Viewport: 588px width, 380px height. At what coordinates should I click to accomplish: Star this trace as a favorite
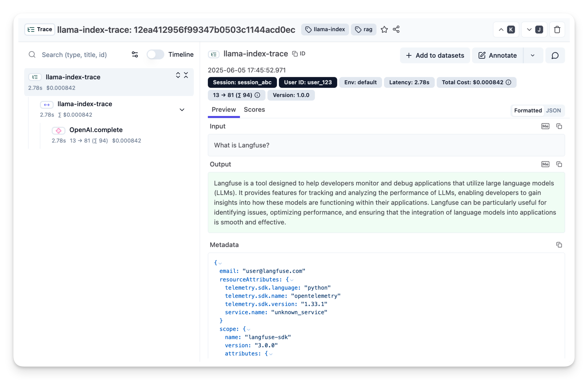coord(384,29)
